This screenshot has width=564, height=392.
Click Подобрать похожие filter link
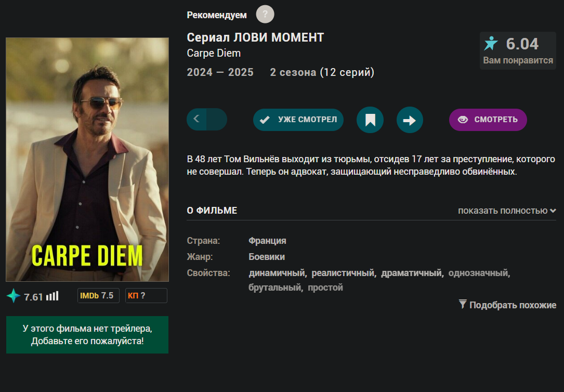pyautogui.click(x=507, y=305)
